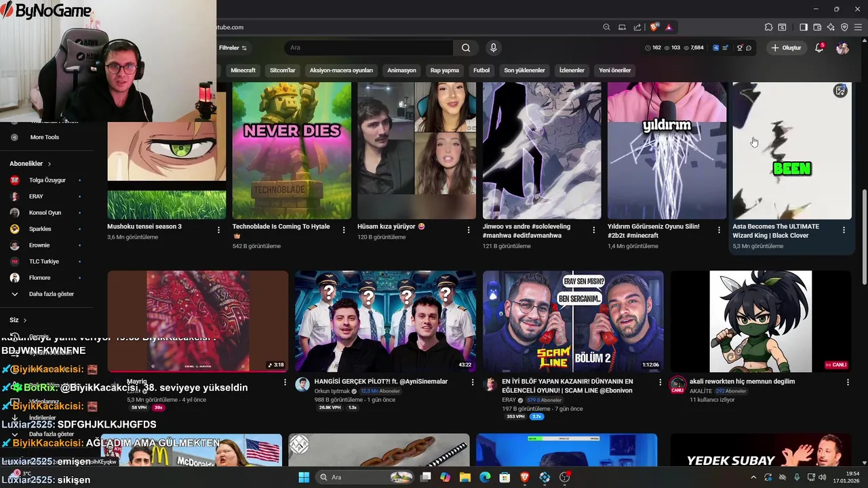Open Microsoft Store from the taskbar
868x488 pixels.
[505, 477]
